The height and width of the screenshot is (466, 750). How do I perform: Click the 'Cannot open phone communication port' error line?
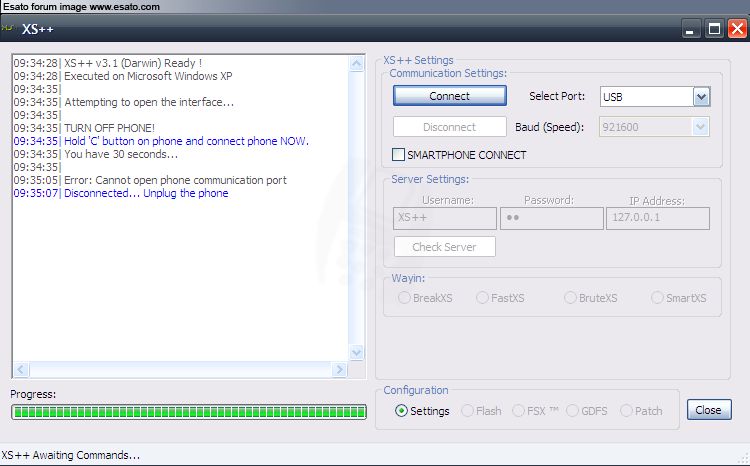pyautogui.click(x=176, y=180)
